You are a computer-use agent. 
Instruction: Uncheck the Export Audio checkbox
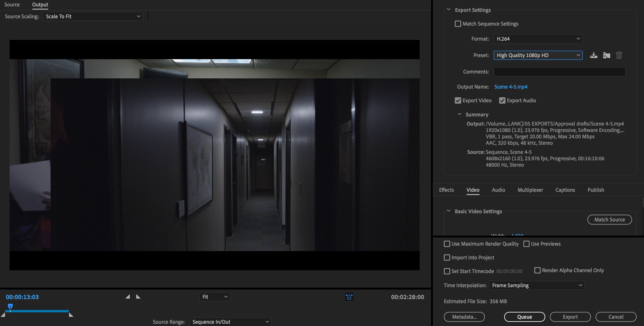[x=502, y=100]
